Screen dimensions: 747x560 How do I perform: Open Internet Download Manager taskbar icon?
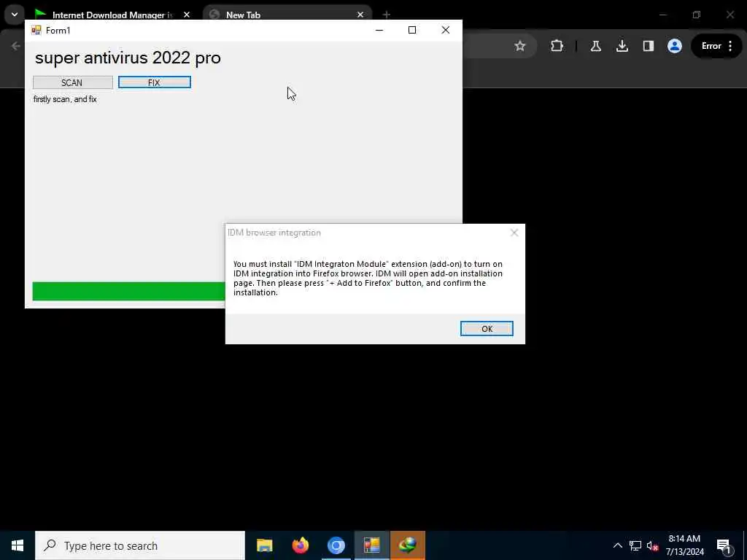tap(408, 545)
